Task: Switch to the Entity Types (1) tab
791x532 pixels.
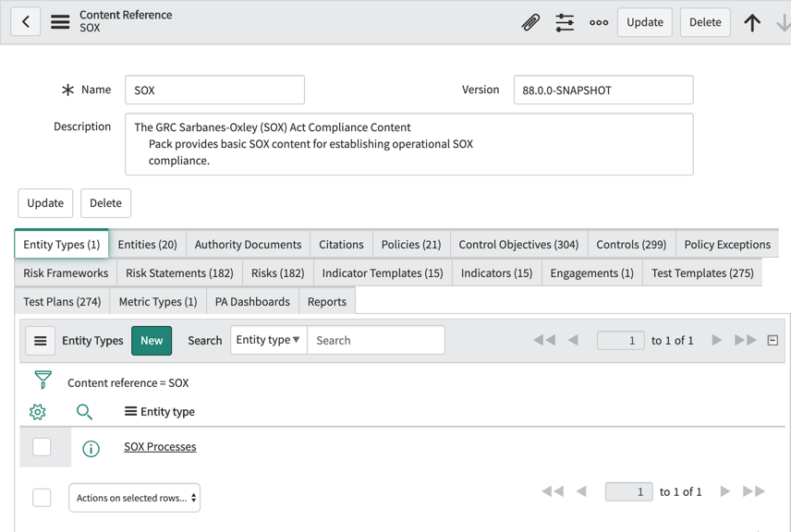Action: point(62,245)
